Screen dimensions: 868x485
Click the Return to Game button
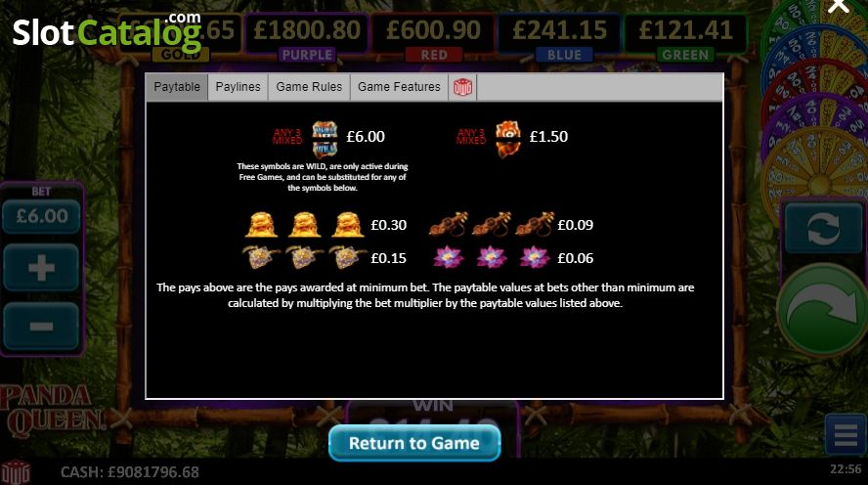(x=414, y=443)
